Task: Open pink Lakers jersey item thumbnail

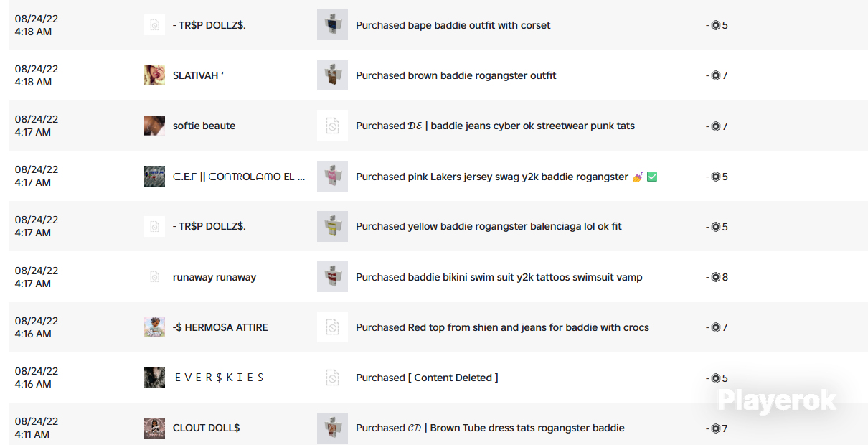Action: (332, 176)
